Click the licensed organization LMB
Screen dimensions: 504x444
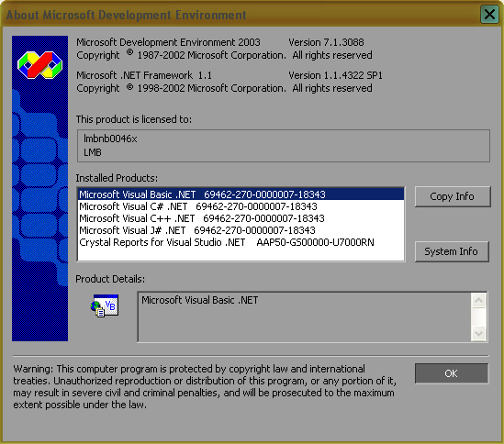coord(93,152)
